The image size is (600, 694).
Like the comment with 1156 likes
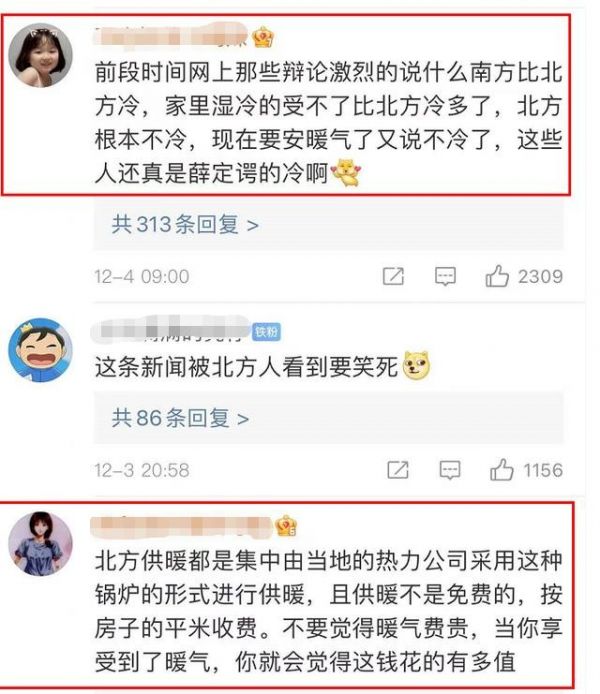click(x=501, y=470)
